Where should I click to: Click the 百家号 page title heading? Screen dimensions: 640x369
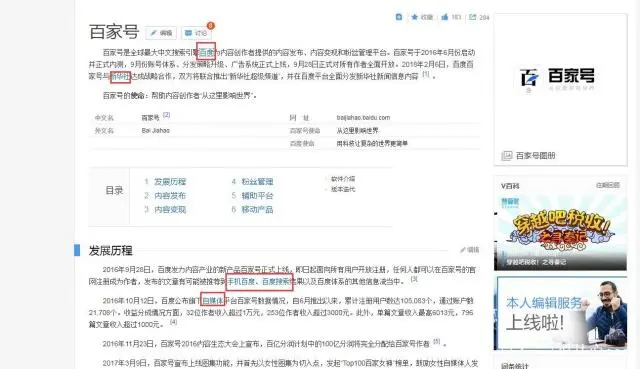[x=114, y=32]
